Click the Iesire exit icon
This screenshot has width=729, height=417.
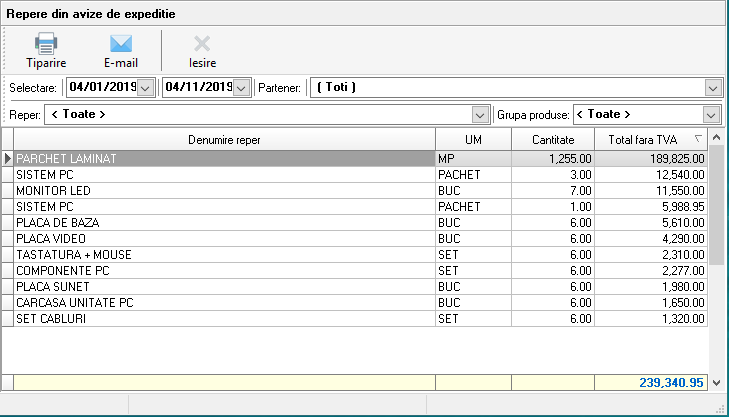click(x=202, y=43)
